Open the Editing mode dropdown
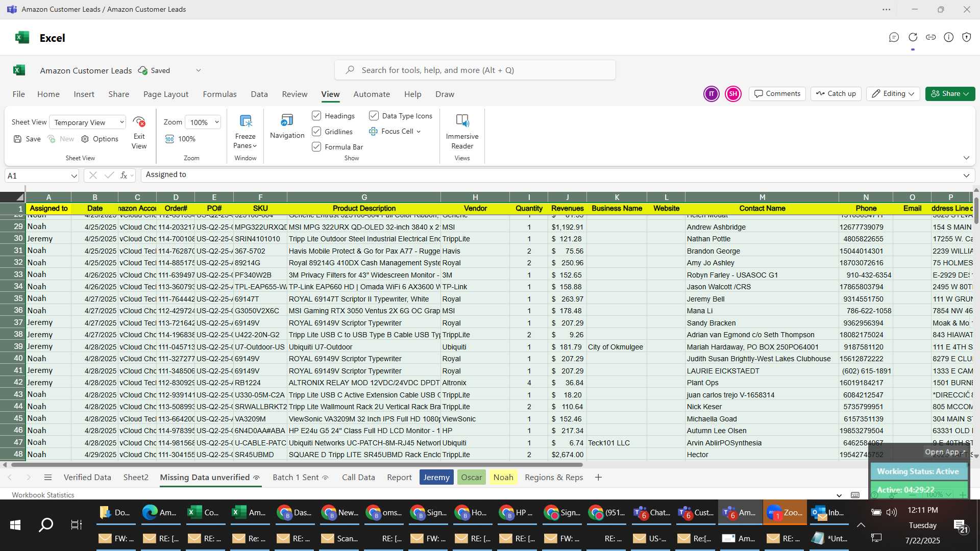Screen dimensions: 980x551 pos(893,94)
